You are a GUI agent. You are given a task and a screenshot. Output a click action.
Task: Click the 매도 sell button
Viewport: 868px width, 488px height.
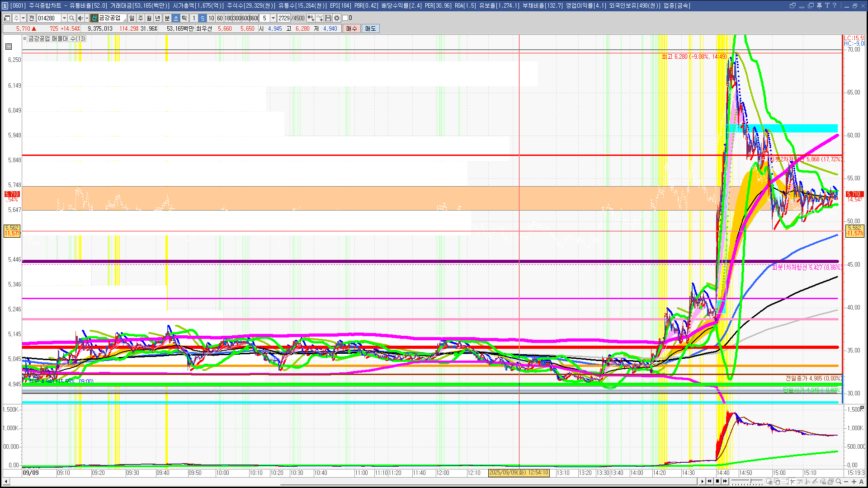click(370, 28)
